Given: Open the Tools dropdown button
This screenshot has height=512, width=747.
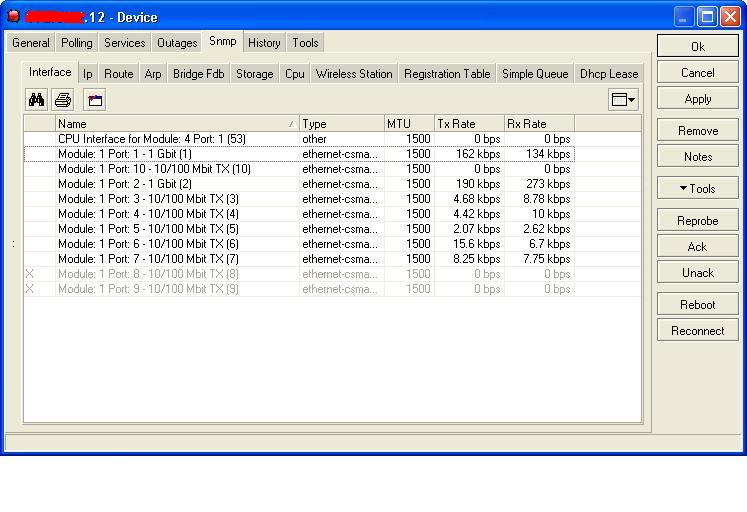Looking at the screenshot, I should [x=697, y=189].
